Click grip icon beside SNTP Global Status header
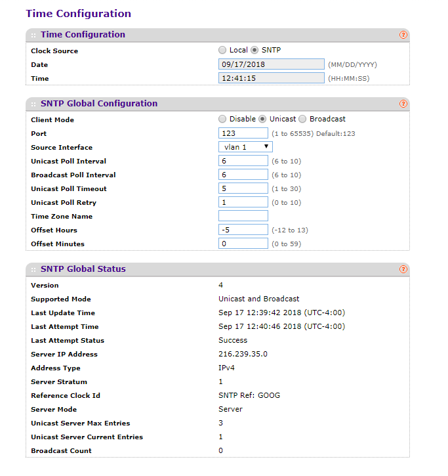Viewport: 448px width, 476px height. point(33,269)
